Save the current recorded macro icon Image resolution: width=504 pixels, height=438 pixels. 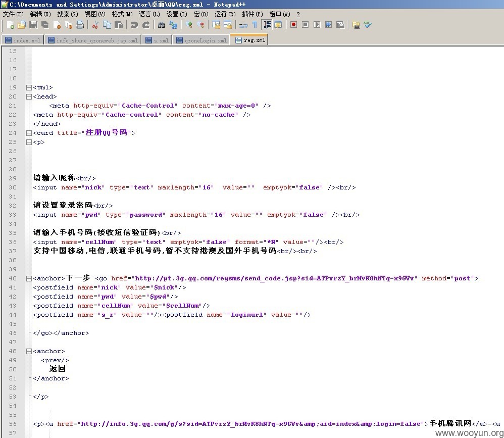tap(340, 25)
